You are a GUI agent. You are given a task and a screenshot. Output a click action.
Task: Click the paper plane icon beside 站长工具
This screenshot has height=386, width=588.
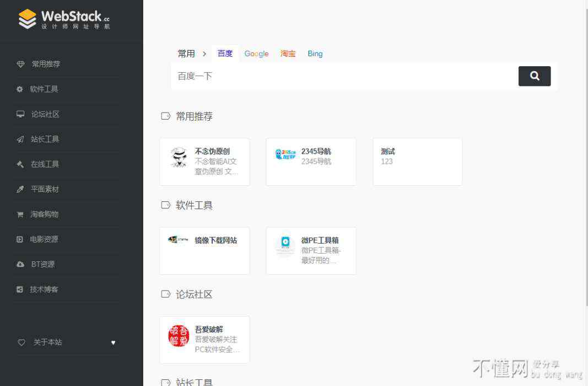20,140
